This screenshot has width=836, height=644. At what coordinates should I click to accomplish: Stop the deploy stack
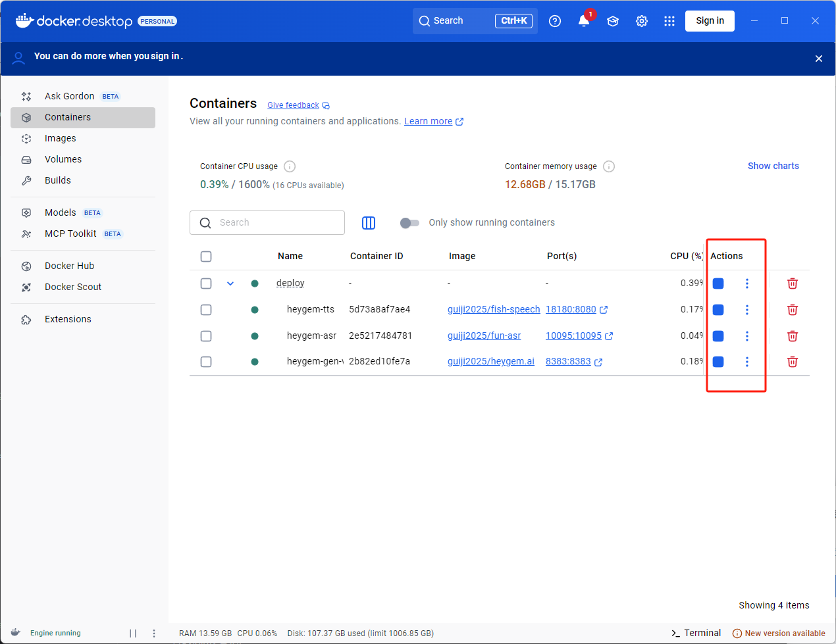[x=718, y=284]
